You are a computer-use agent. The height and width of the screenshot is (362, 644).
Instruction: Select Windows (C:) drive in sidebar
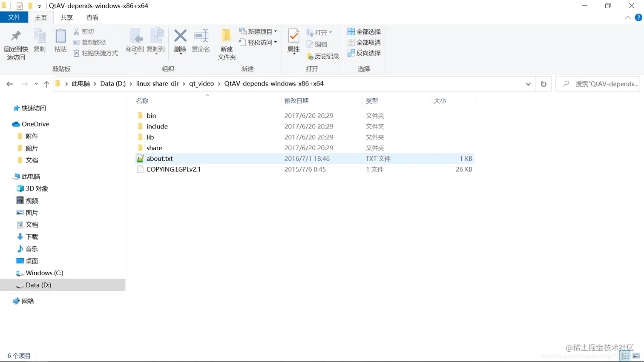pos(40,273)
